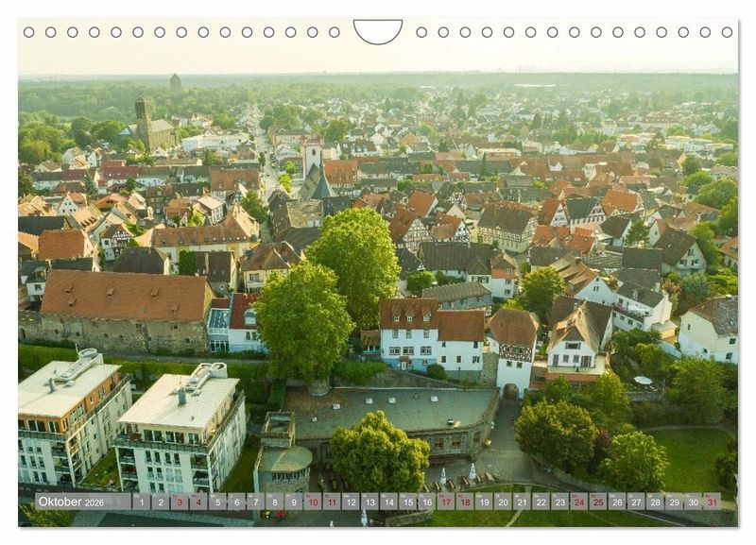The height and width of the screenshot is (545, 756).
Task: Select red weekend day 24
Action: pyautogui.click(x=578, y=502)
